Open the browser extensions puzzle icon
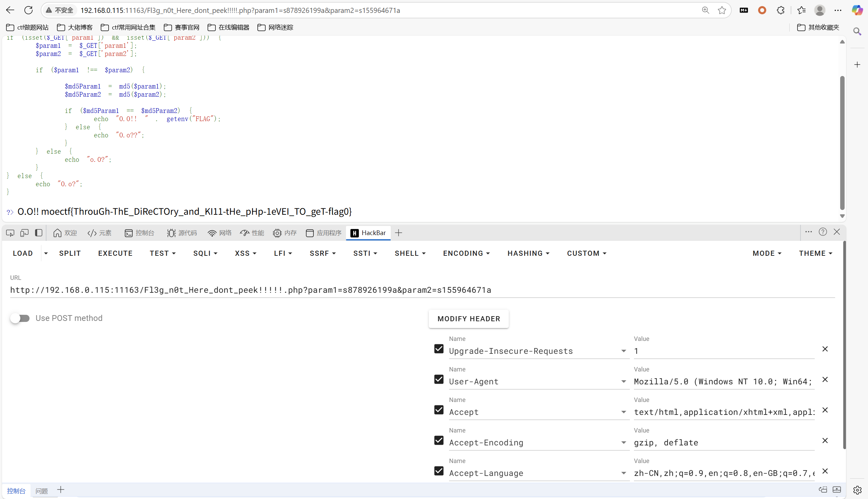 point(780,10)
